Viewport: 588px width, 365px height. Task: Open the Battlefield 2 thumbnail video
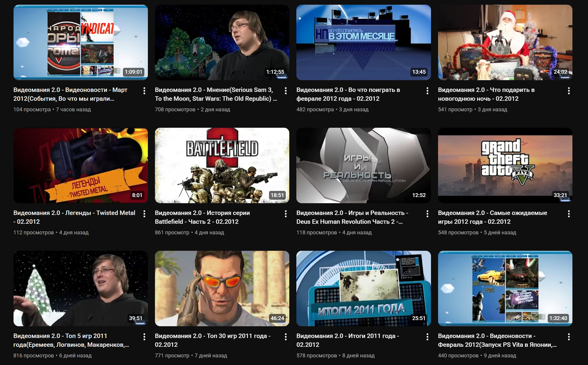coord(222,165)
